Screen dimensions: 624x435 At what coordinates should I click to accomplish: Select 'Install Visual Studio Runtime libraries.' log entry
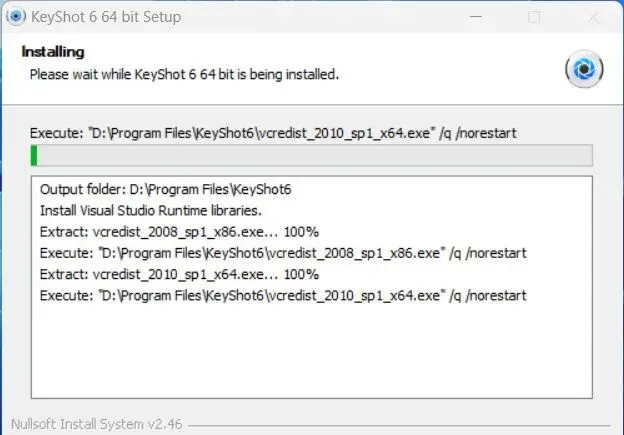pyautogui.click(x=150, y=211)
